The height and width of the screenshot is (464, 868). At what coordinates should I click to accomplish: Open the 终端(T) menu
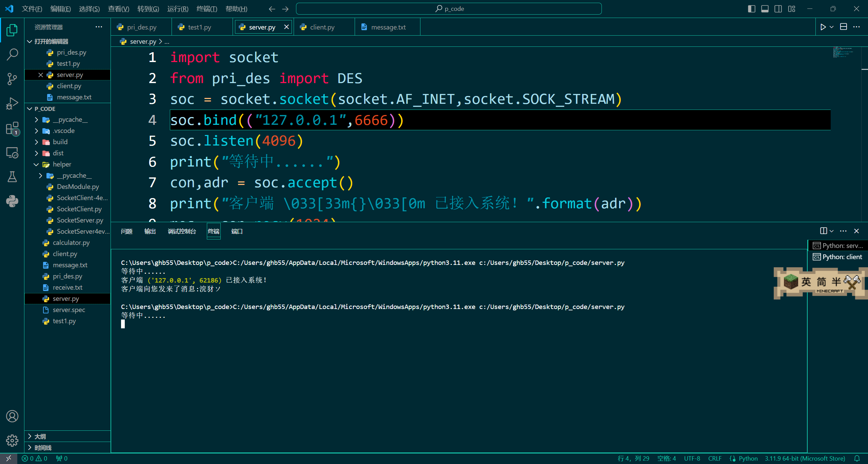(206, 9)
